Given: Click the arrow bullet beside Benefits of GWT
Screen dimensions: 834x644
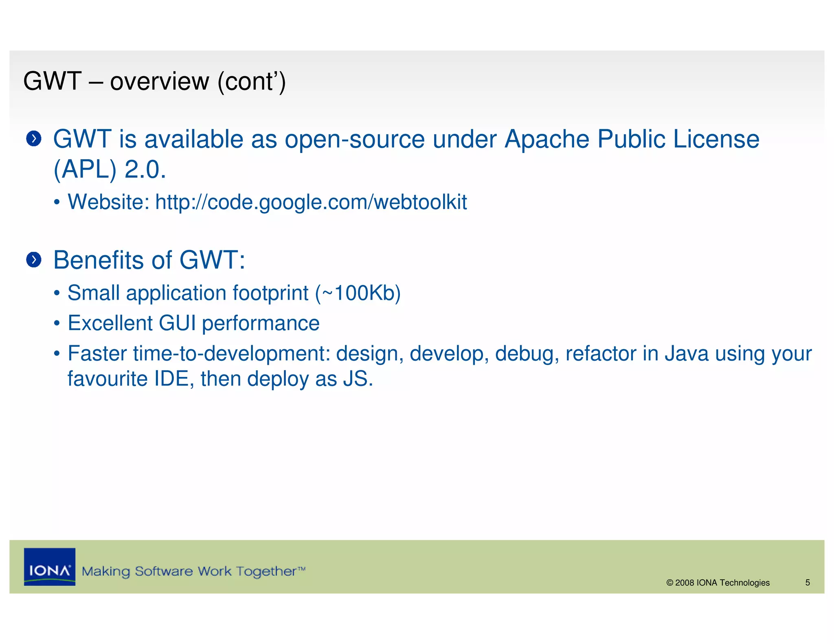Looking at the screenshot, I should point(34,260).
